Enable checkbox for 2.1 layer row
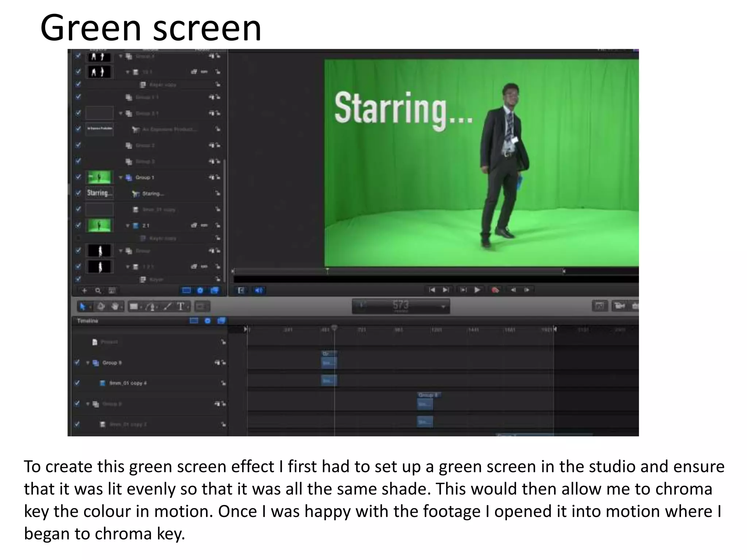 pyautogui.click(x=78, y=225)
